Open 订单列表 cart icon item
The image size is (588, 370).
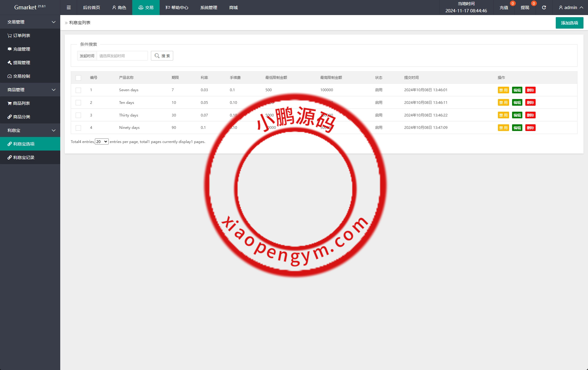pyautogui.click(x=19, y=36)
